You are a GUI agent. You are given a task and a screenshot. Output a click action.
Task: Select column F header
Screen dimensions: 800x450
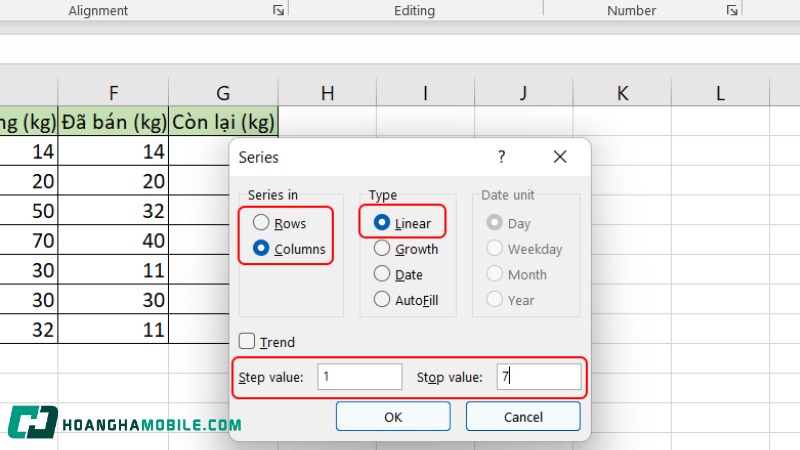pyautogui.click(x=113, y=93)
